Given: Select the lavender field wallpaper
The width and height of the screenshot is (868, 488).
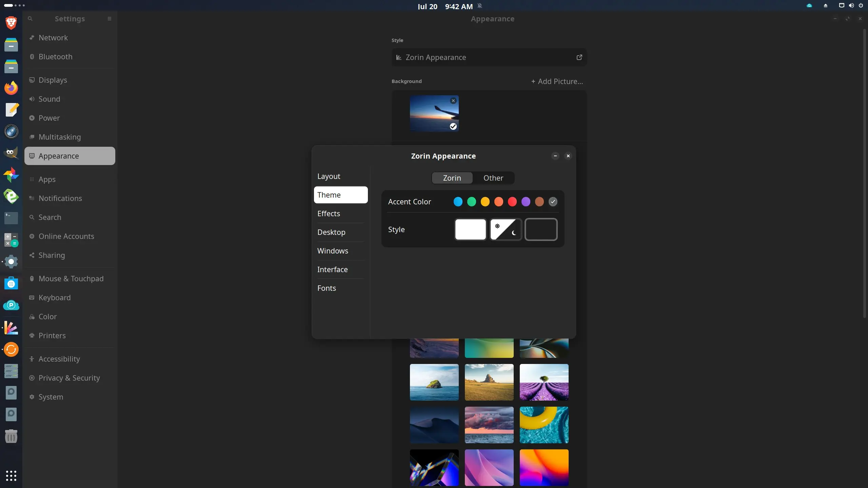Looking at the screenshot, I should coord(544,382).
